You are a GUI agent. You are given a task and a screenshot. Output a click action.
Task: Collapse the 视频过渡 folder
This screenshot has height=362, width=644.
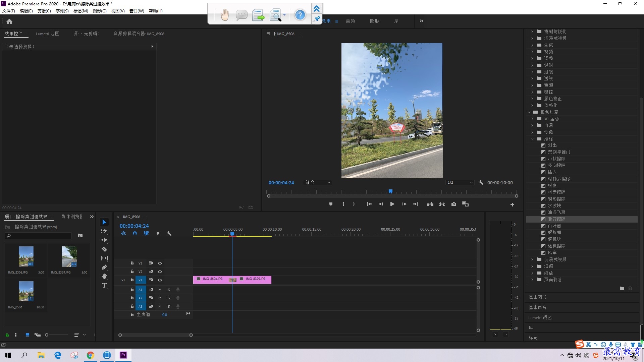coord(529,112)
